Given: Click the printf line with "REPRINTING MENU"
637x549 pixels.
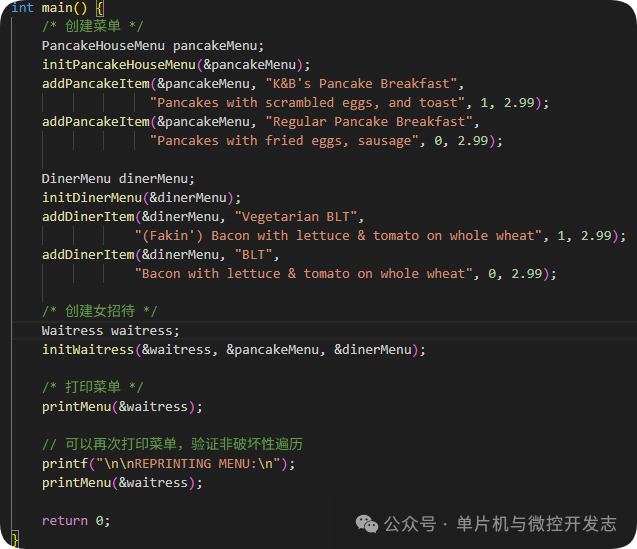Looking at the screenshot, I should [x=169, y=464].
